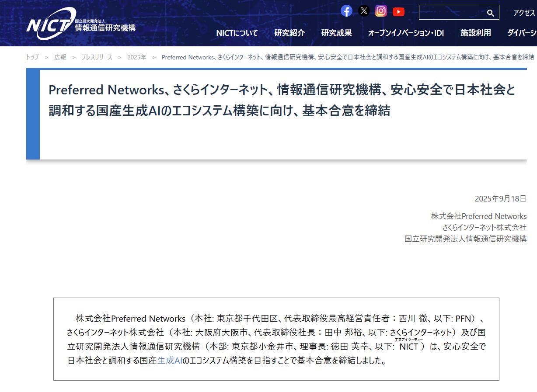537x392 pixels.
Task: Click the breadcrumb current page title text
Action: [x=348, y=57]
